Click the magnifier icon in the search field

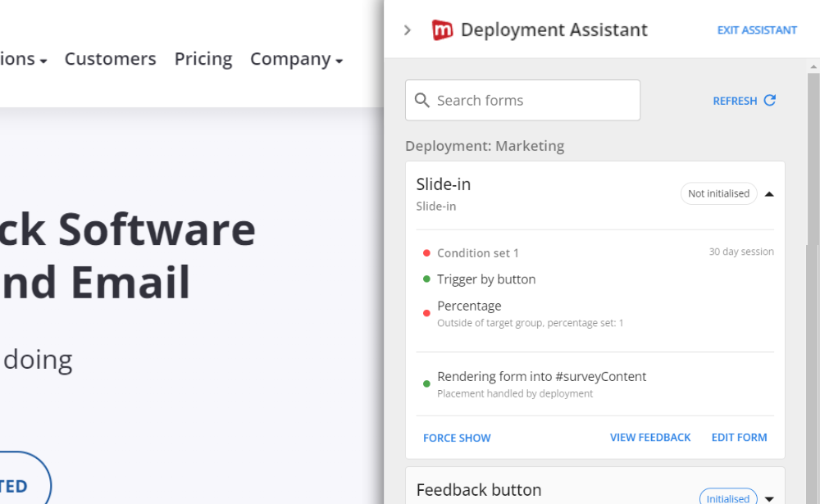[422, 100]
